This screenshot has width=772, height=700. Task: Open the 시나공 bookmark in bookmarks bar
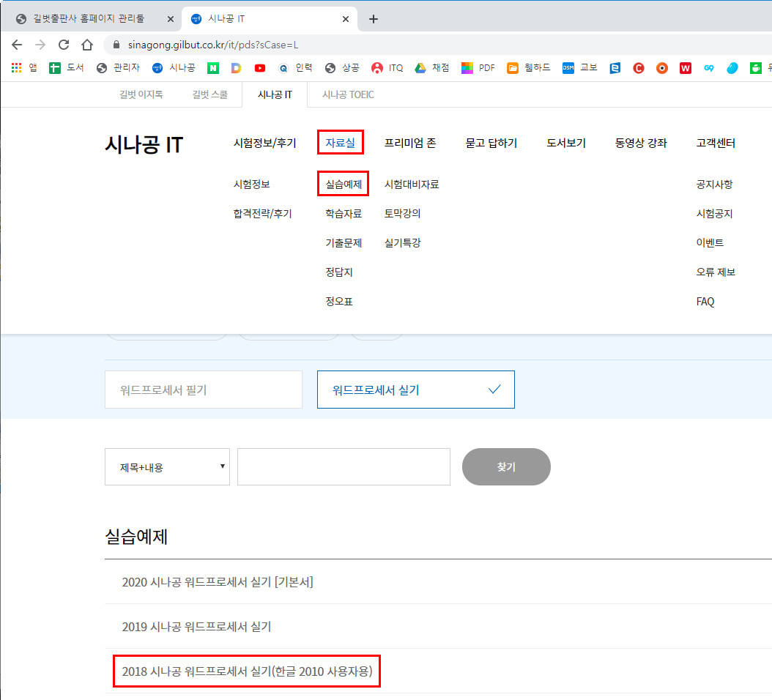[174, 67]
